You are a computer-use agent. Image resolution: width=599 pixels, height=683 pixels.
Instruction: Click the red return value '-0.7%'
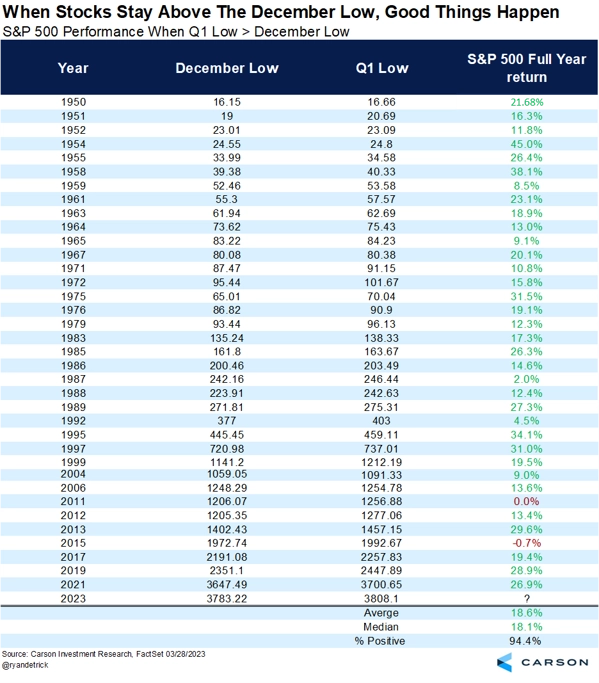[x=526, y=543]
